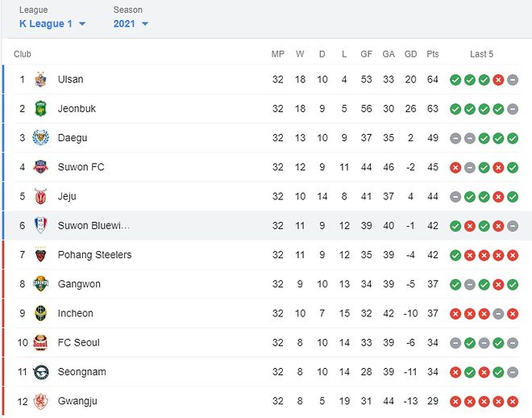
Task: Open the K League 1 league dropdown
Action: 52,24
